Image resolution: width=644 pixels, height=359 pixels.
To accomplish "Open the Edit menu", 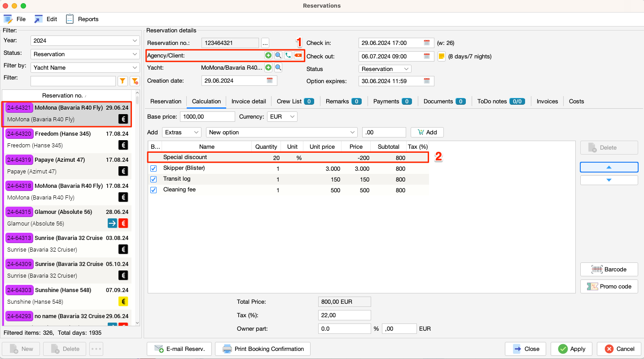I will tap(46, 19).
